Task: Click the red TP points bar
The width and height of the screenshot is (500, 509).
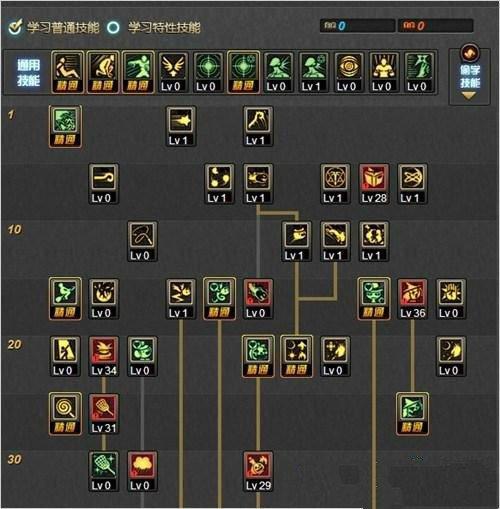Action: pyautogui.click(x=435, y=26)
